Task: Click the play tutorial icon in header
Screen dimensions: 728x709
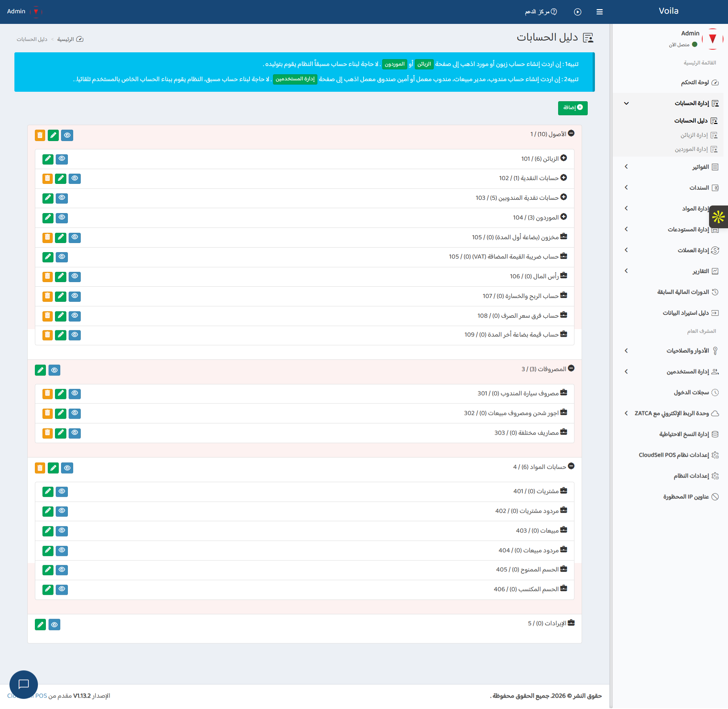Action: click(x=577, y=12)
